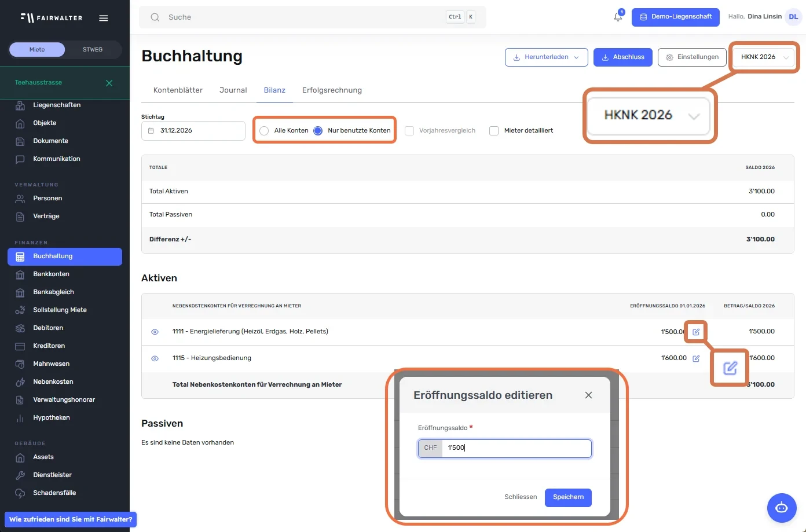The image size is (806, 532).
Task: Toggle visibility eye for account 1115
Action: tap(155, 358)
